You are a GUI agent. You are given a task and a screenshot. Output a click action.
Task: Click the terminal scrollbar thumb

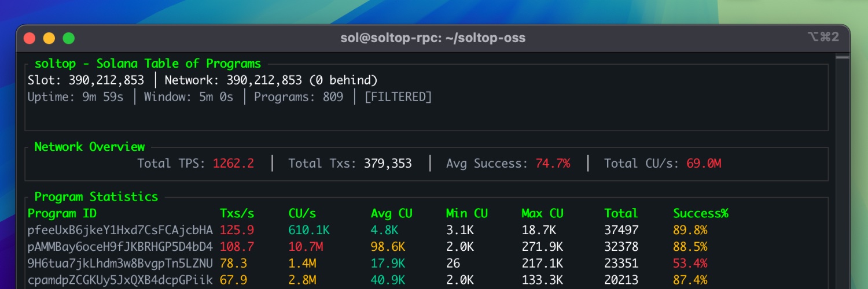(843, 57)
